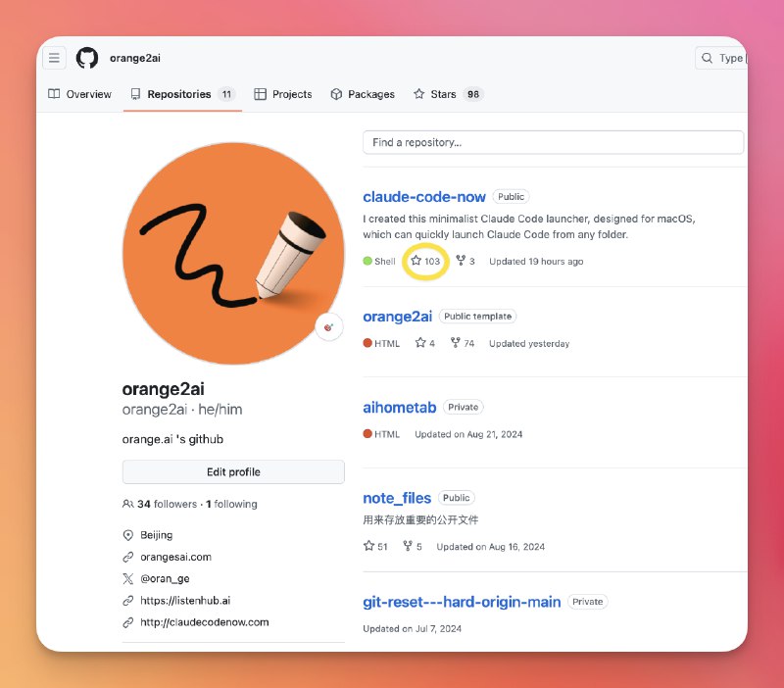Open the Projects tab

[x=283, y=94]
